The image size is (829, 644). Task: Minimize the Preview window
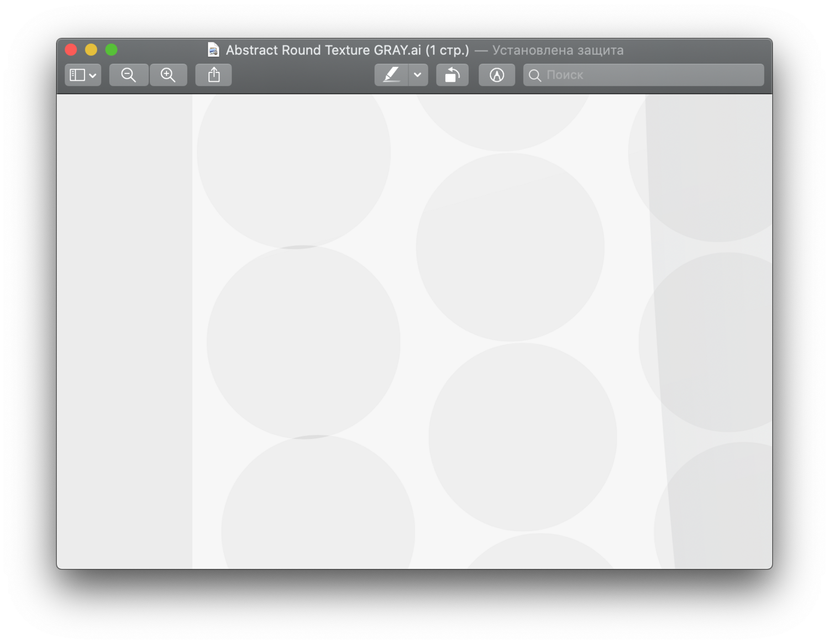coord(91,50)
